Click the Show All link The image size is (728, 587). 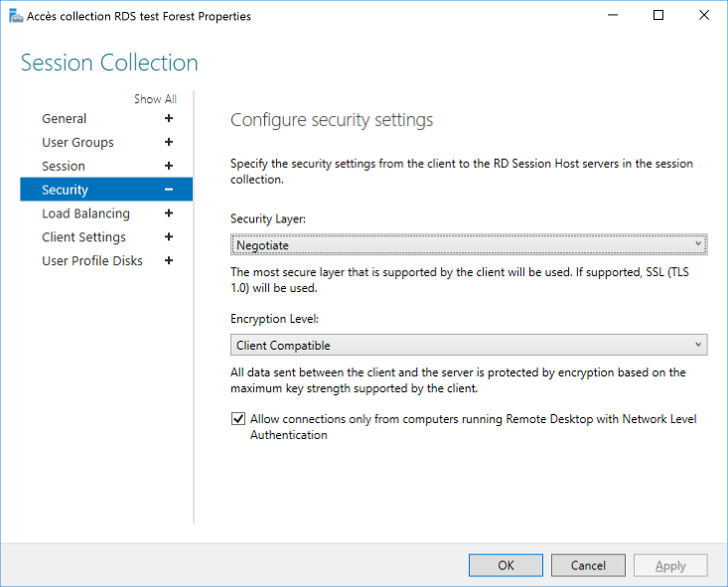(155, 99)
